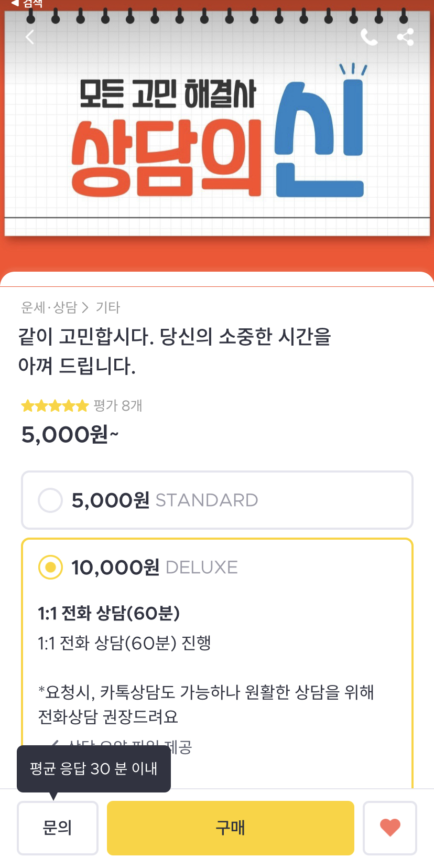Image resolution: width=434 pixels, height=868 pixels.
Task: View the 평가 8개 reviews link
Action: 118,405
